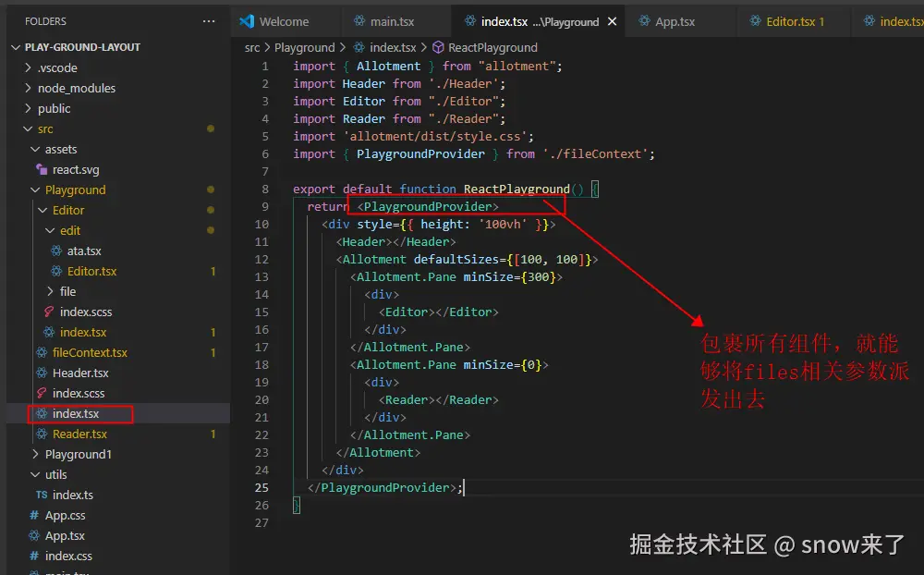924x575 pixels.
Task: Expand the node_modules folder
Action: pyautogui.click(x=28, y=88)
